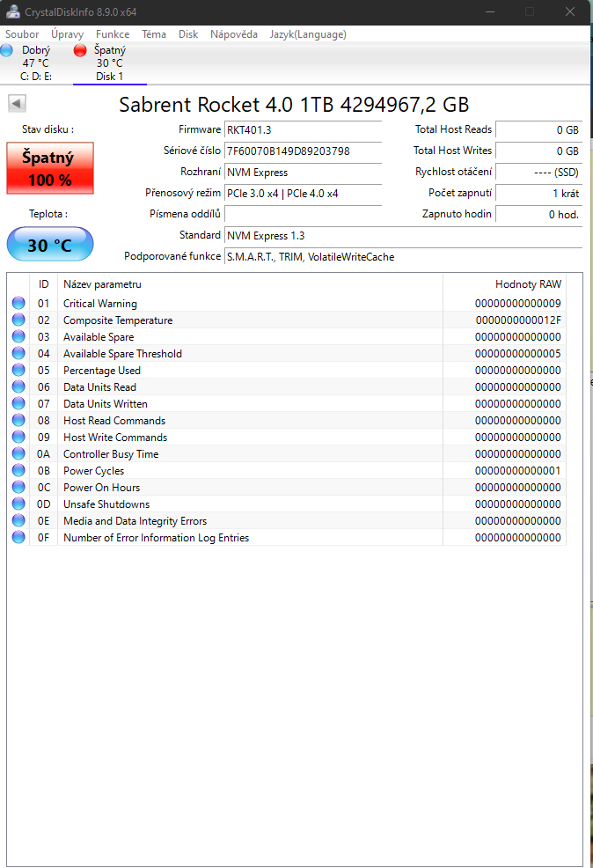The image size is (593, 868).
Task: Click the Počet zapnutí value 1 krát
Action: click(538, 193)
